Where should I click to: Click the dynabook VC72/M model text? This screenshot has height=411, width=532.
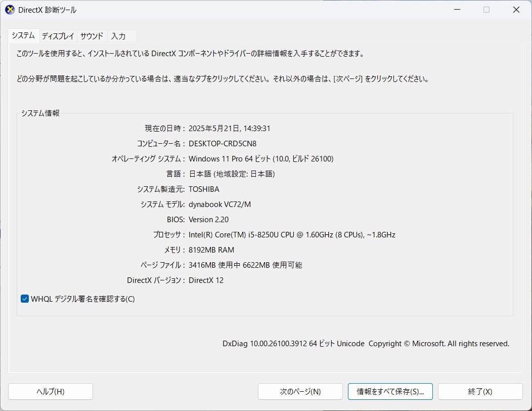(219, 204)
